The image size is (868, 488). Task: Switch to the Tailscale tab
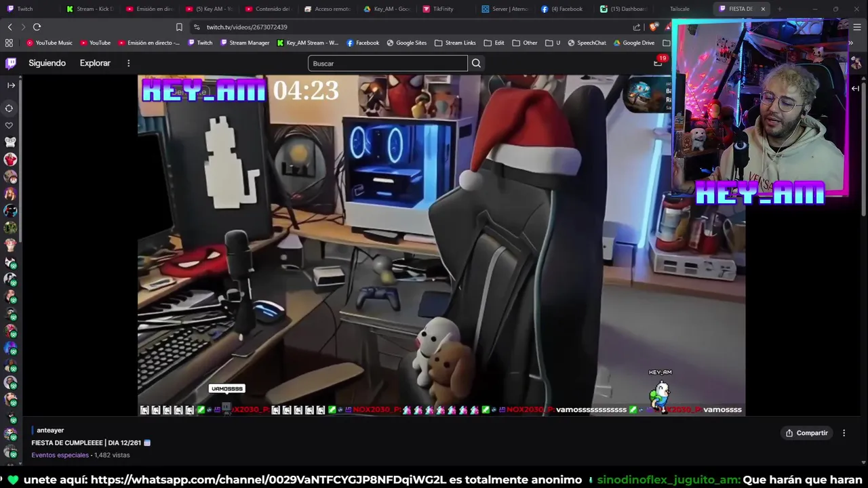[680, 9]
